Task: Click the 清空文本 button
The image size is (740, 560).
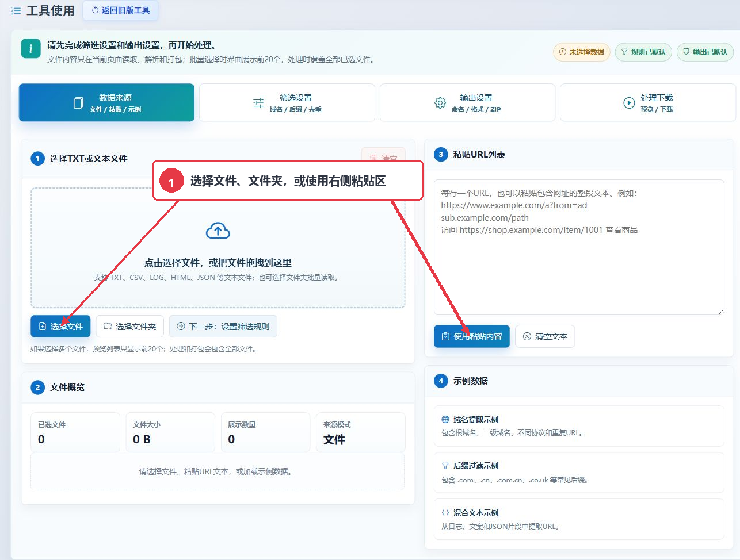Action: coord(545,336)
